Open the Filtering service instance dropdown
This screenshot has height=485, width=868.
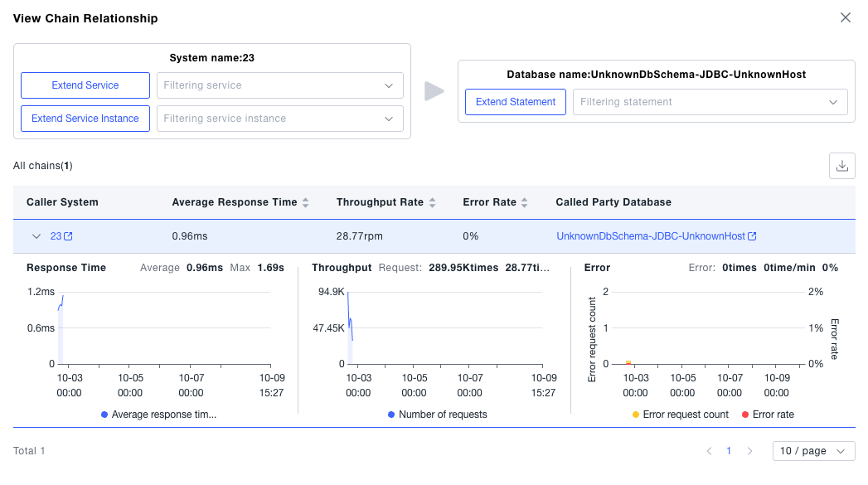pyautogui.click(x=279, y=119)
